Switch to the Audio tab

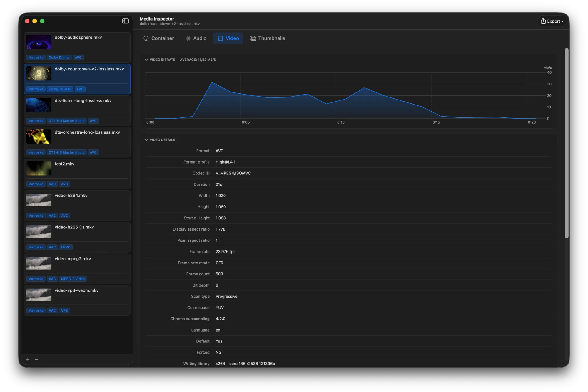[x=196, y=38]
